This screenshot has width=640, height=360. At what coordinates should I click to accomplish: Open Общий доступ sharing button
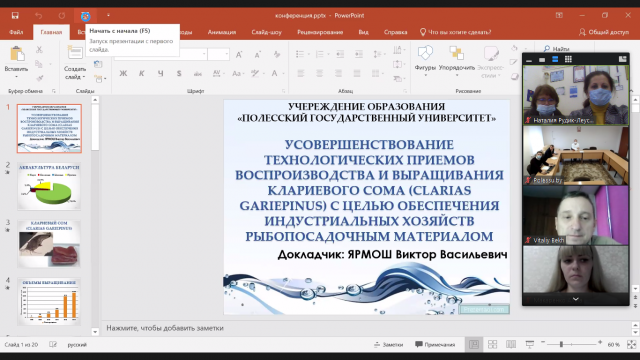point(604,32)
